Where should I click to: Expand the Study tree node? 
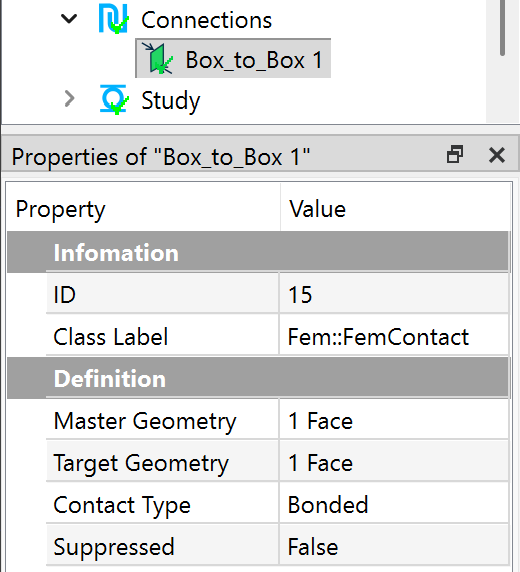click(69, 99)
